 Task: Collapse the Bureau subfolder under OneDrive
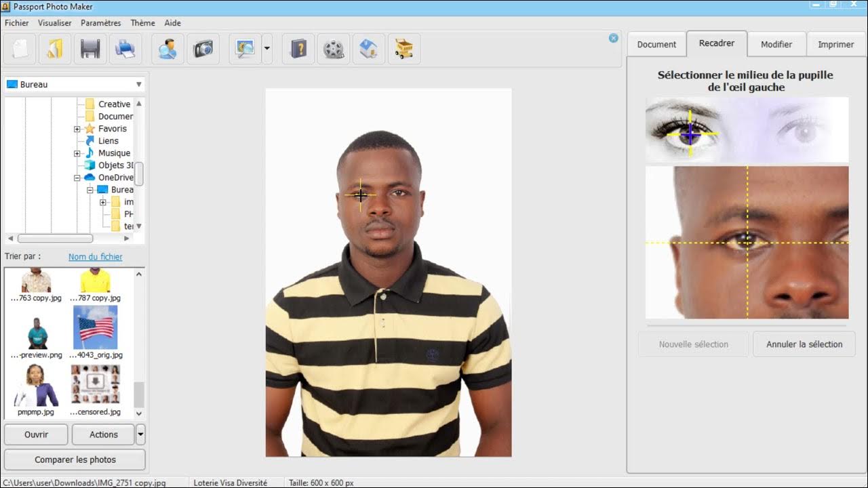click(x=90, y=190)
